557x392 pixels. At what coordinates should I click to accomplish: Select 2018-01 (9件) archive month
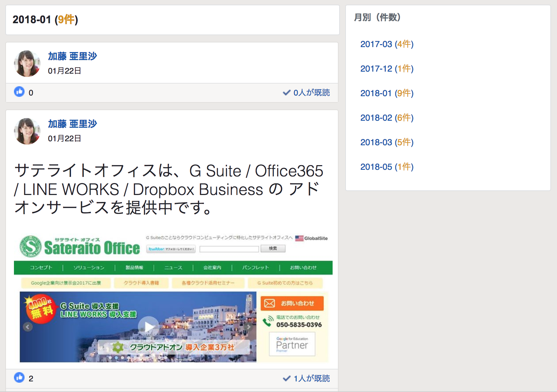click(x=387, y=93)
